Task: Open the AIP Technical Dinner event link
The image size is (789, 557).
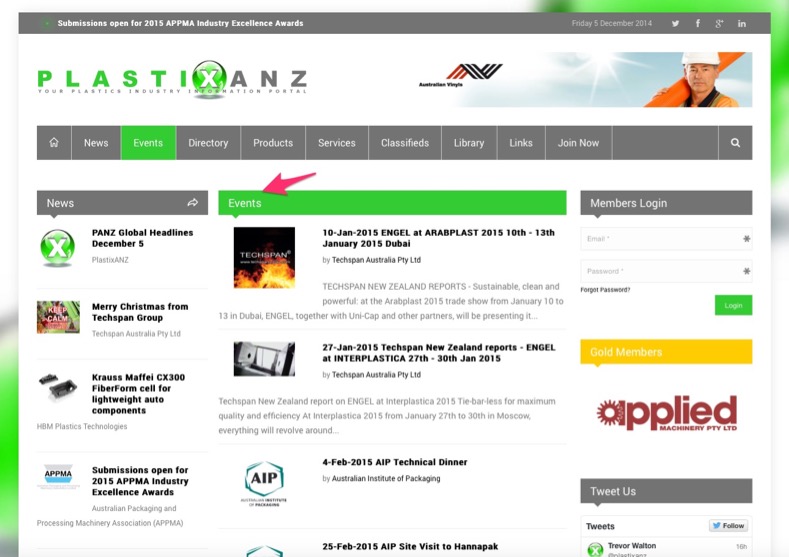Action: (x=395, y=462)
